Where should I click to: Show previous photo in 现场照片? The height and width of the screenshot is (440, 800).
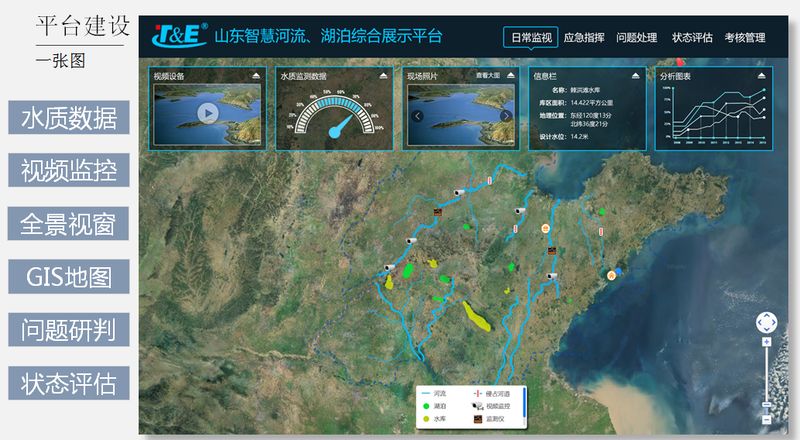(x=417, y=116)
